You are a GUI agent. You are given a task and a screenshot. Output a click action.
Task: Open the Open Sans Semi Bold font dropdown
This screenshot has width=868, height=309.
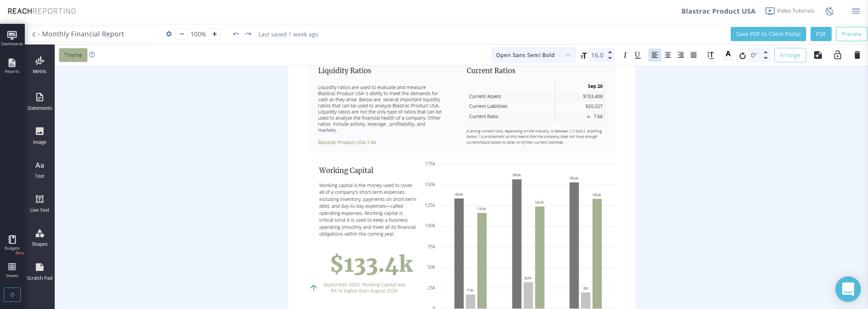pos(532,55)
